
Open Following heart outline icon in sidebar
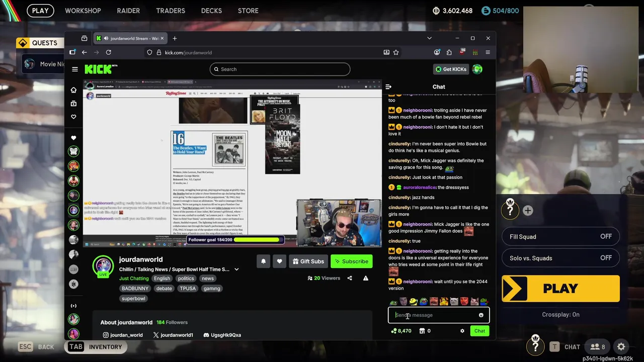(73, 117)
